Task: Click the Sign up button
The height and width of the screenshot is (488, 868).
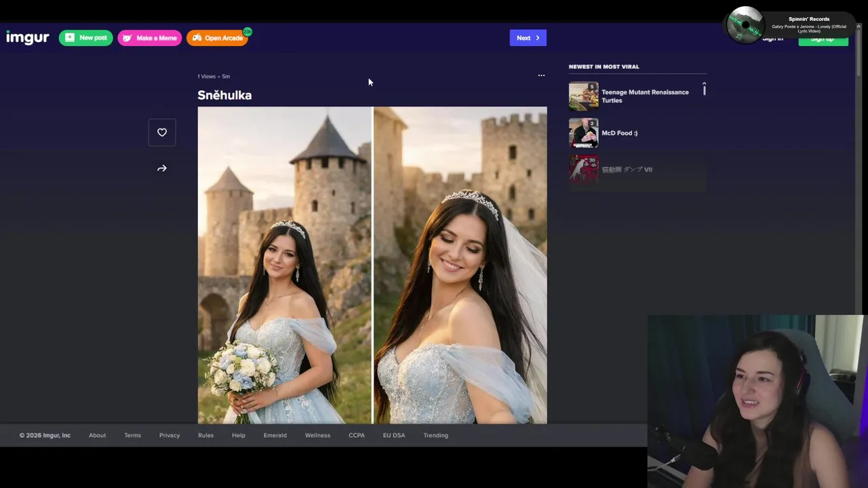Action: 823,39
